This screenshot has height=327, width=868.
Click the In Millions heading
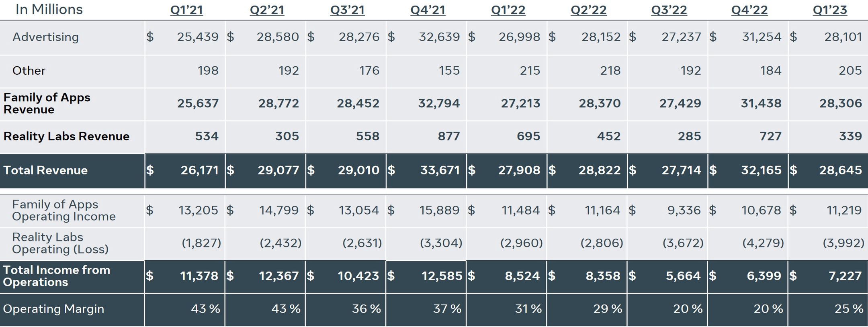[49, 10]
